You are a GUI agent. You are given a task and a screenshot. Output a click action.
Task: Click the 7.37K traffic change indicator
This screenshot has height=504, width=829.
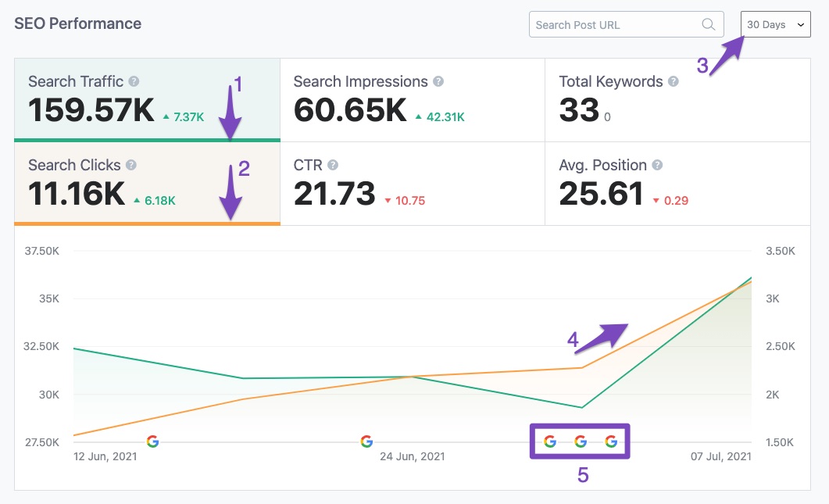tap(184, 117)
